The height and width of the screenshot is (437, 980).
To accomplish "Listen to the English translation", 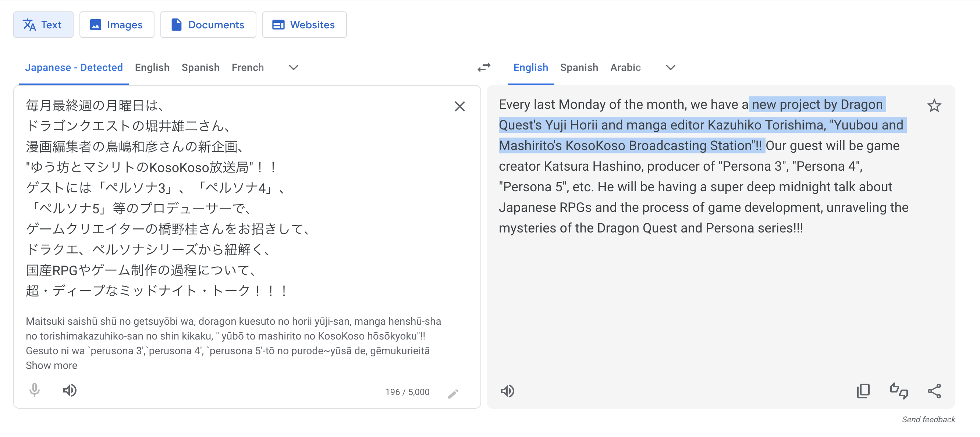I will [x=508, y=391].
